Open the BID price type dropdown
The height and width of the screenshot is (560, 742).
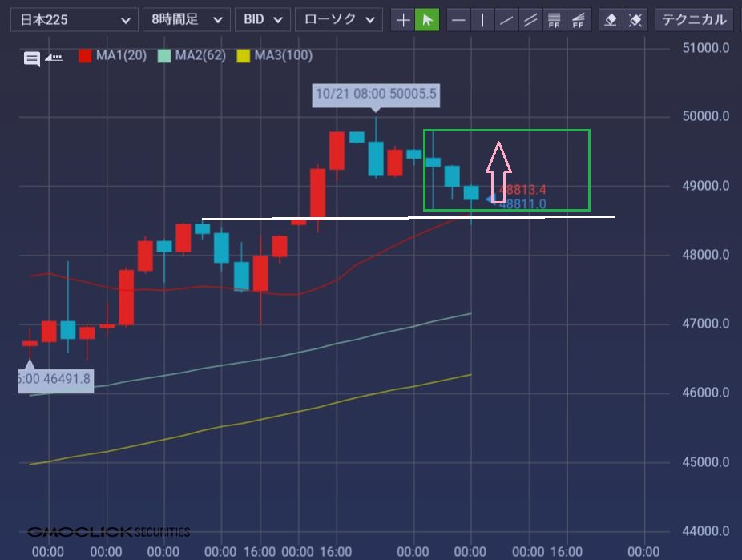(x=264, y=20)
